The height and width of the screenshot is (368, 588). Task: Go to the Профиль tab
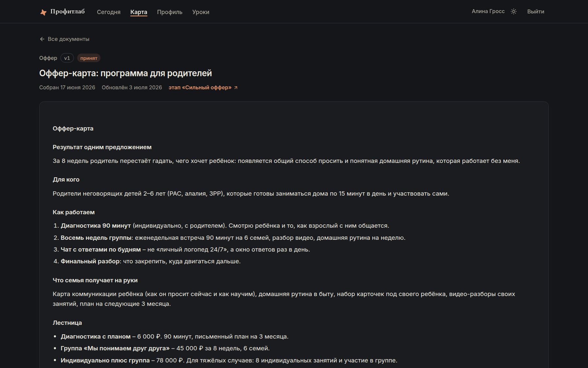coord(170,12)
